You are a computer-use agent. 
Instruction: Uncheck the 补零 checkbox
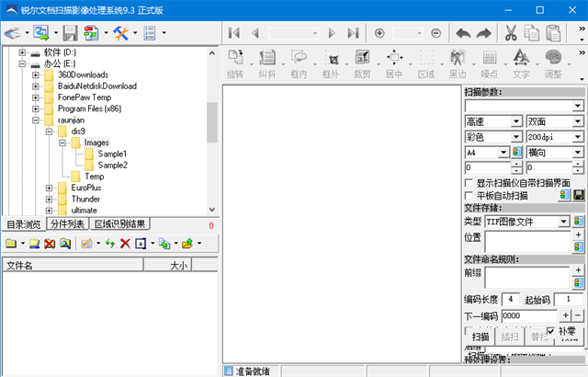point(551,331)
